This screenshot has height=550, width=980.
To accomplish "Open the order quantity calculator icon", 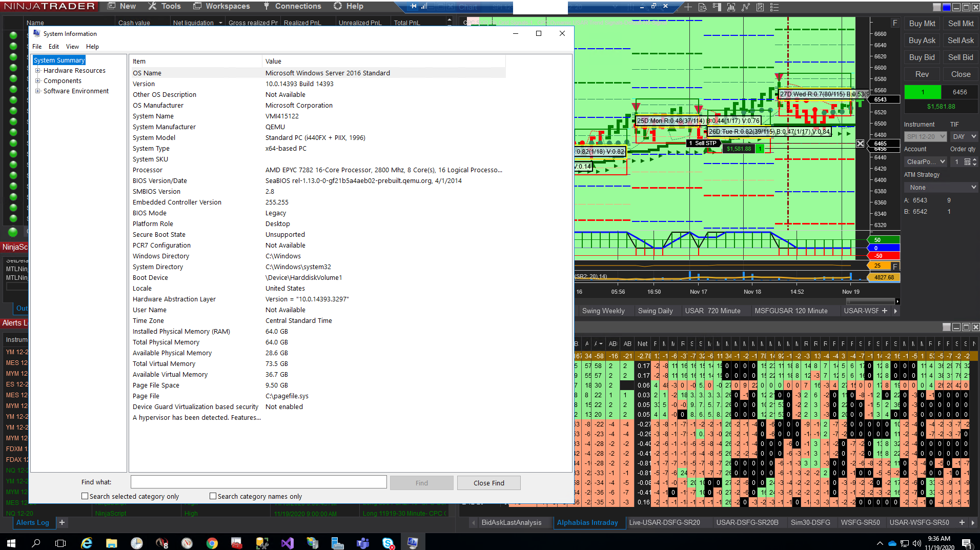I will pos(967,162).
